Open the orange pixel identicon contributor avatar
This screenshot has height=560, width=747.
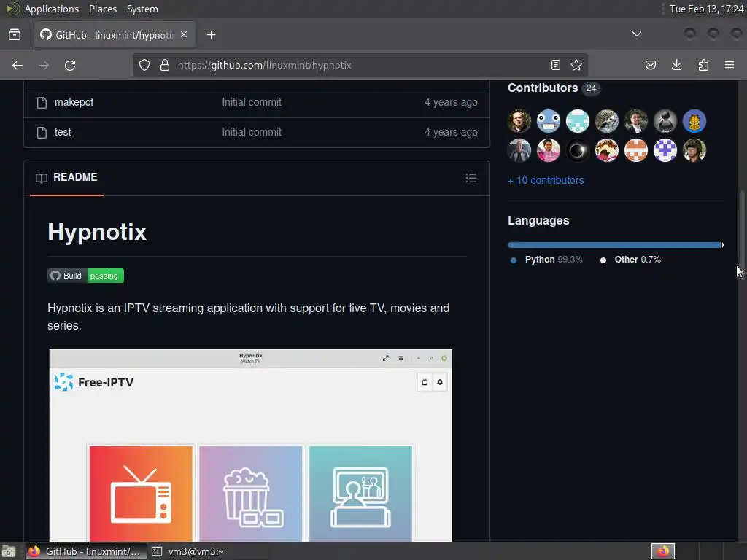point(636,150)
